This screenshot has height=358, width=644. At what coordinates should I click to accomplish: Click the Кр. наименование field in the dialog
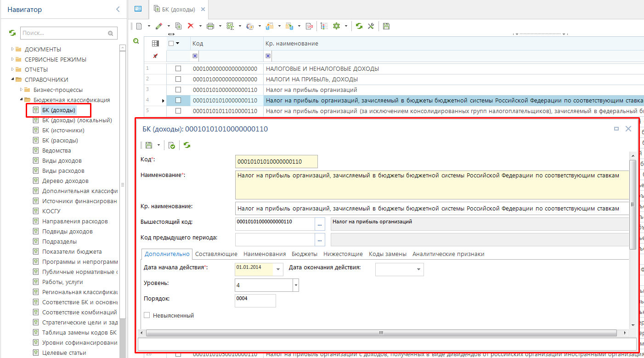[x=431, y=208]
